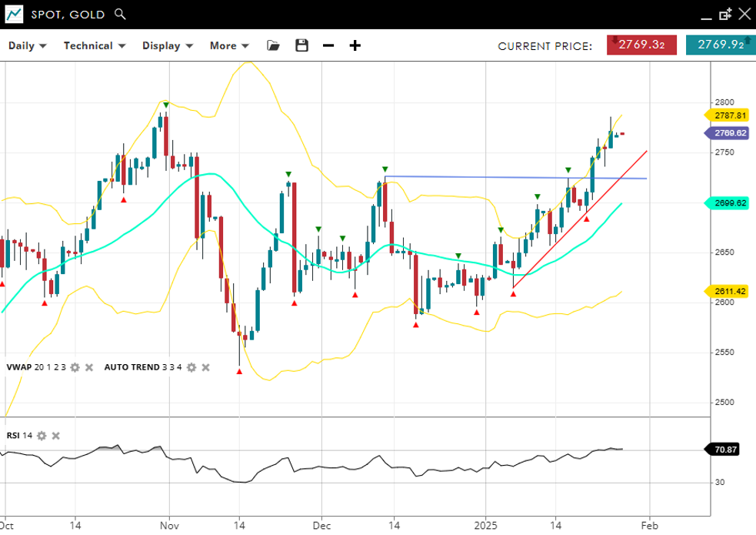Open the Technical dropdown menu
Image resolution: width=756 pixels, height=535 pixels.
tap(93, 45)
